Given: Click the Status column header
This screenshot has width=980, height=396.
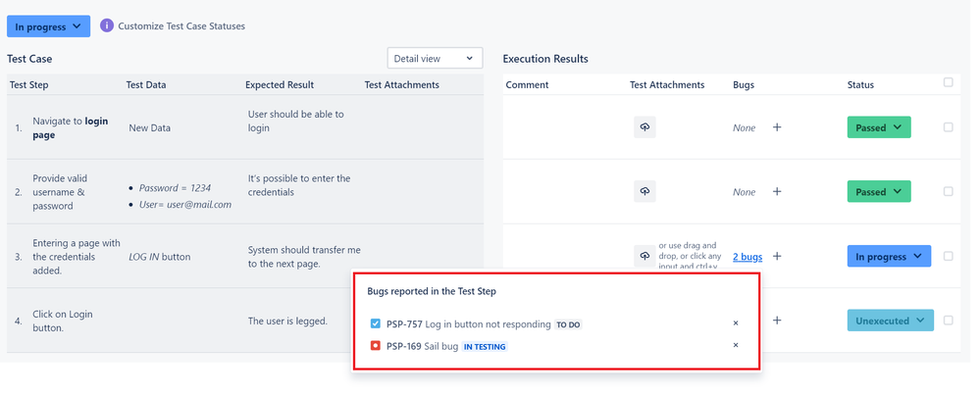Looking at the screenshot, I should [x=860, y=85].
